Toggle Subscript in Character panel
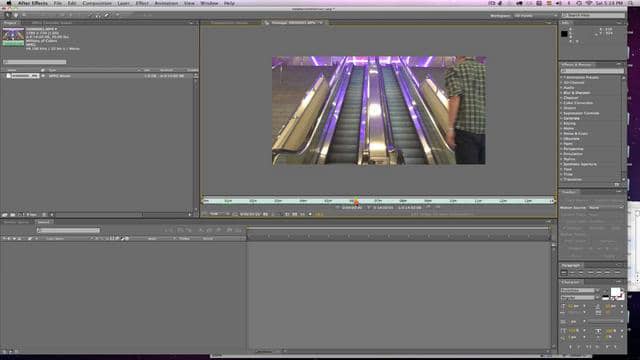The height and width of the screenshot is (360, 640). tap(616, 347)
